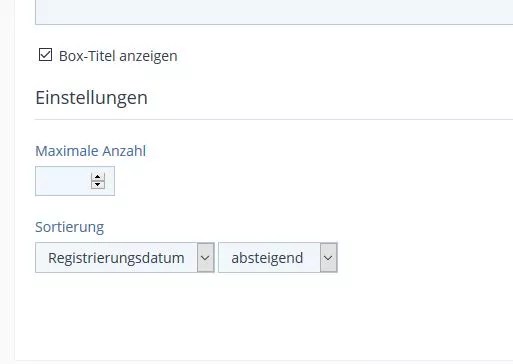The height and width of the screenshot is (364, 513).
Task: Click the word absteigend in select box
Action: pyautogui.click(x=267, y=258)
